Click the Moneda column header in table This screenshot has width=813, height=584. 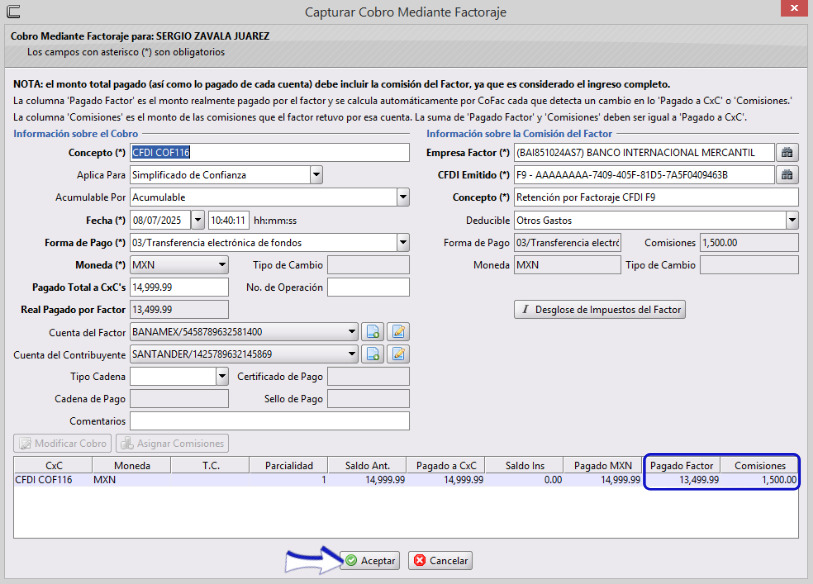(x=132, y=465)
